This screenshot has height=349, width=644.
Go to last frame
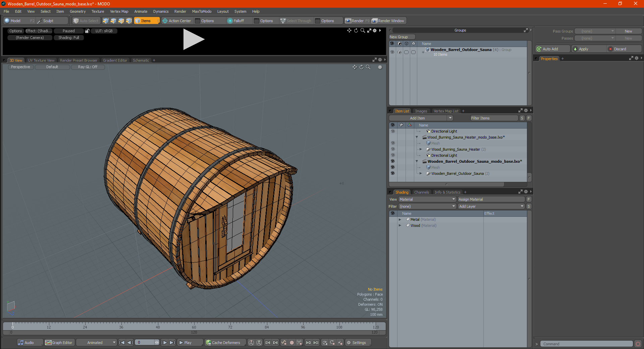tap(172, 343)
